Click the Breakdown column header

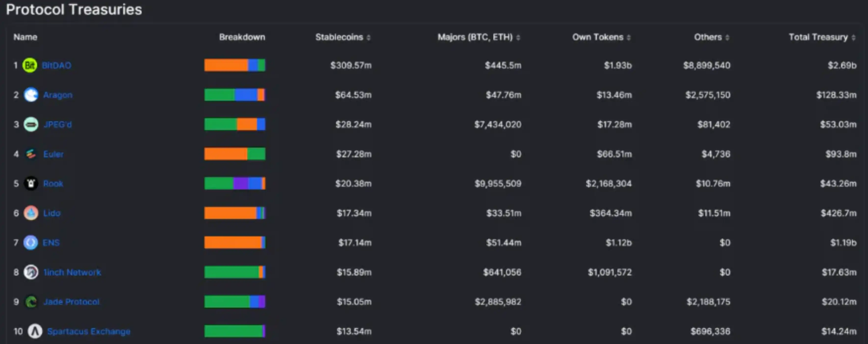coord(242,37)
